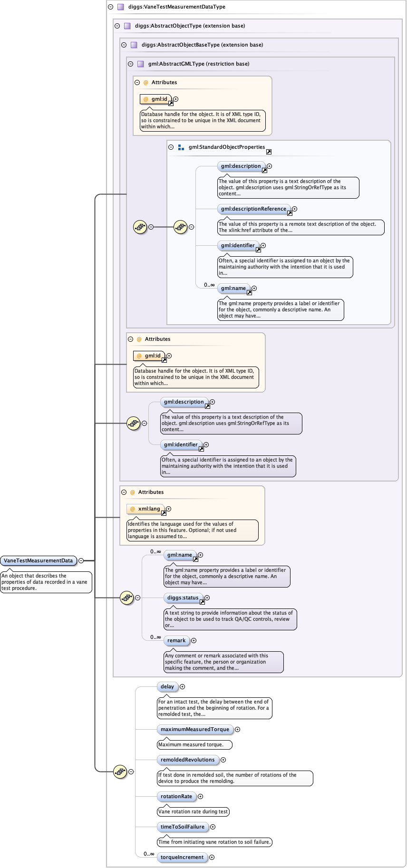407x868 pixels.
Task: Select the torqueIncrement element box
Action: (x=182, y=858)
